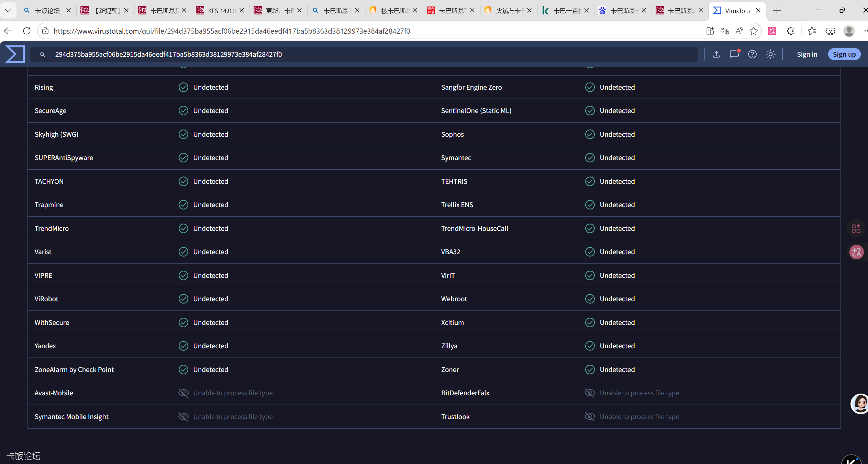Click the Sophos engine name
This screenshot has width=868, height=464.
tap(453, 134)
